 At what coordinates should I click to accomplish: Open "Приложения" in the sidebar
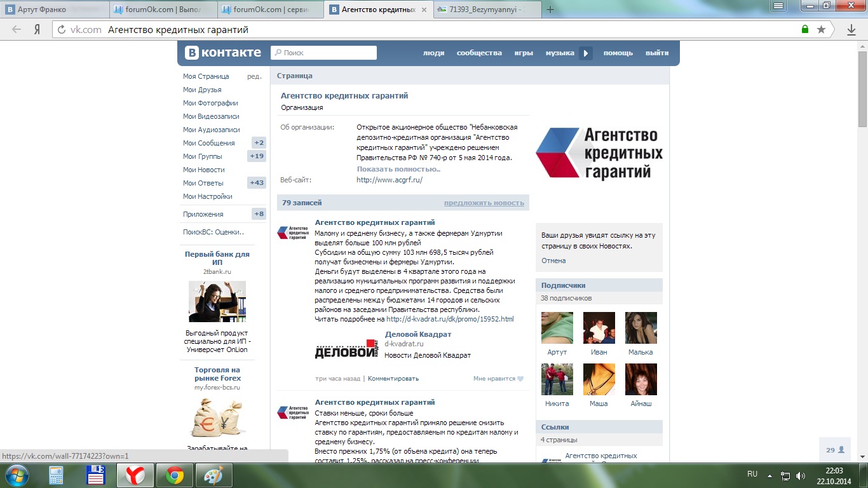tap(203, 214)
